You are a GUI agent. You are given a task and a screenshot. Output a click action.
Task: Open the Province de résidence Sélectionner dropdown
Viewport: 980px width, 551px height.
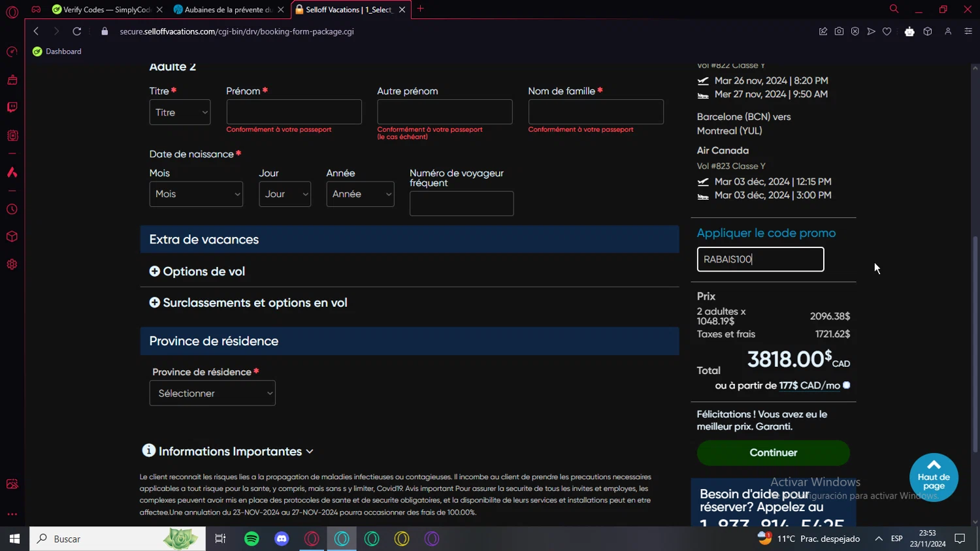tap(212, 393)
